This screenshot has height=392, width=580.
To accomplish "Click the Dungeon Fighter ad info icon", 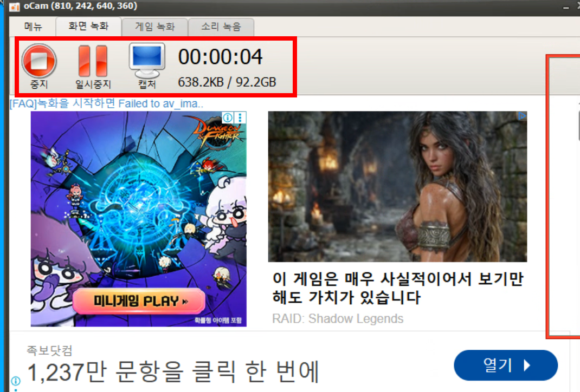I will tap(228, 117).
